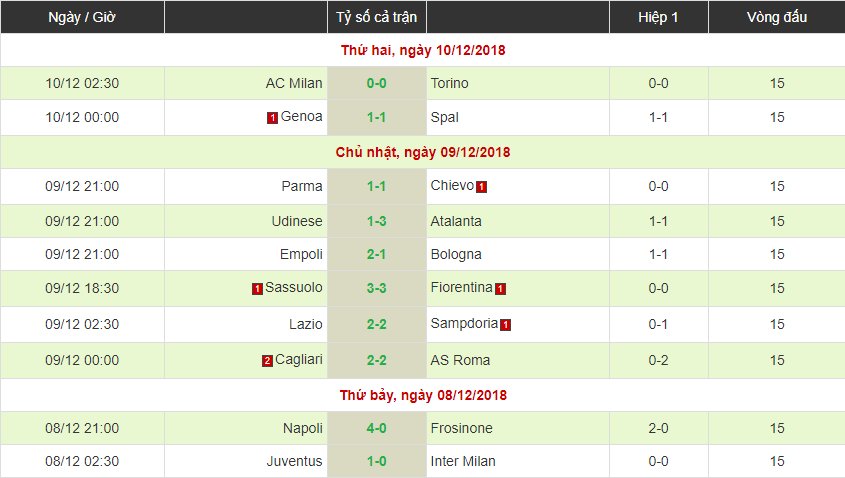The image size is (845, 478).
Task: Select the Atalanta team name
Action: pyautogui.click(x=456, y=221)
